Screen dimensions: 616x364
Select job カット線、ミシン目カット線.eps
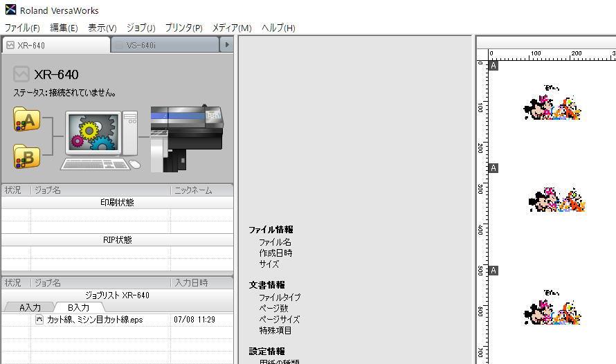pos(117,320)
